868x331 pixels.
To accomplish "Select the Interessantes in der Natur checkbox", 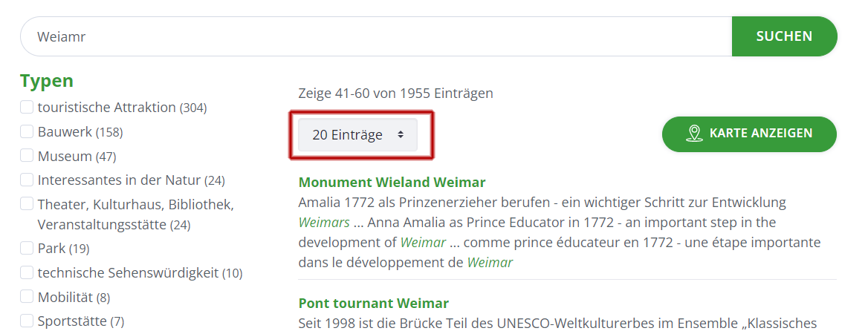I will 27,180.
